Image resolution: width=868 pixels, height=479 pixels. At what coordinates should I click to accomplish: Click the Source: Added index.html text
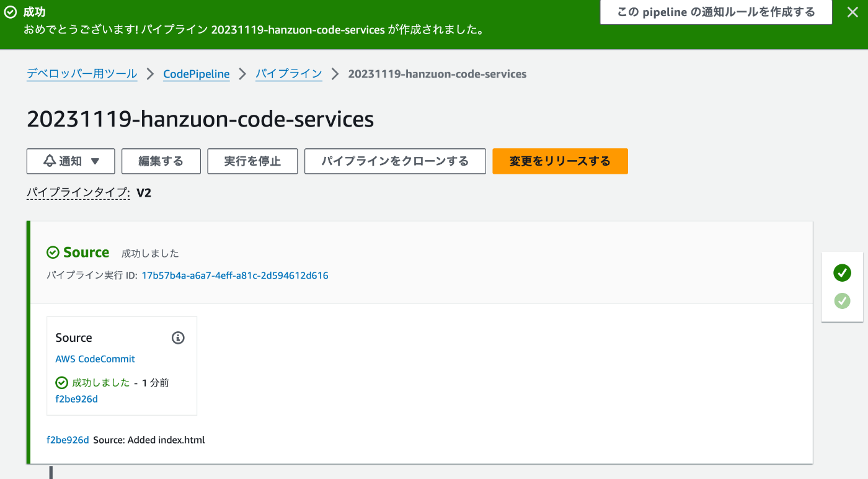[149, 440]
